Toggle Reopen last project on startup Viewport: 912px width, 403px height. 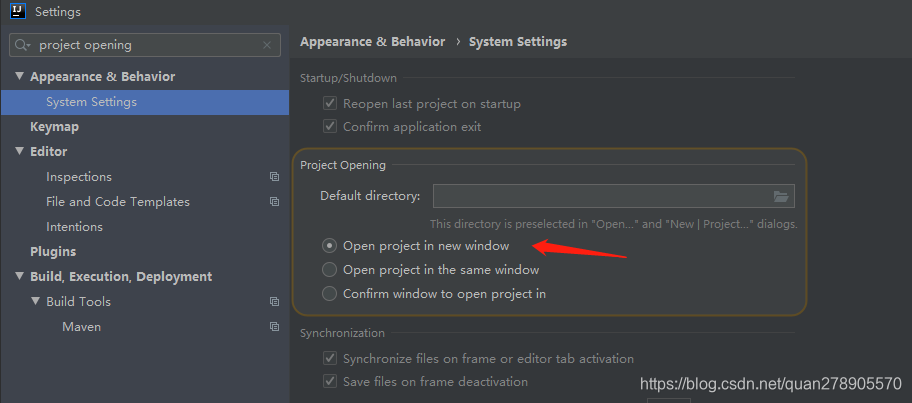[x=330, y=104]
